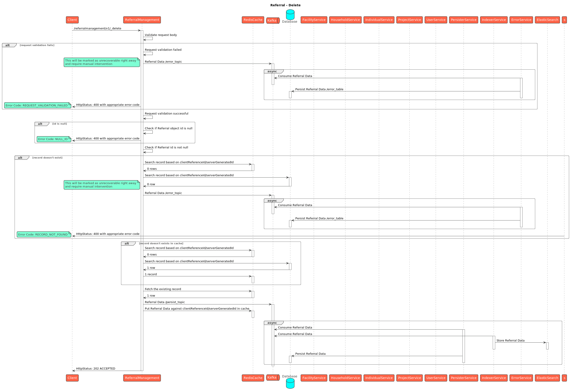Screen dimensions: 570x392
Task: Click the ElasticSearch participant at top
Action: [x=547, y=20]
